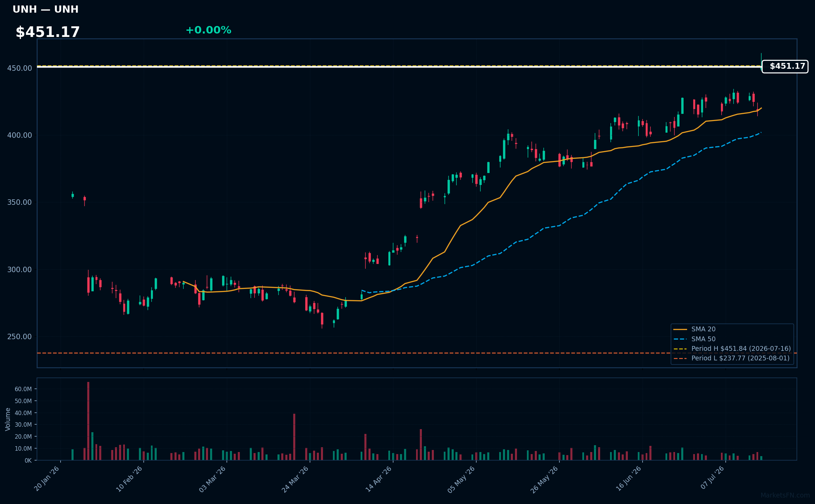Image resolution: width=815 pixels, height=504 pixels.
Task: Click the 0K volume axis label
Action: tap(28, 461)
